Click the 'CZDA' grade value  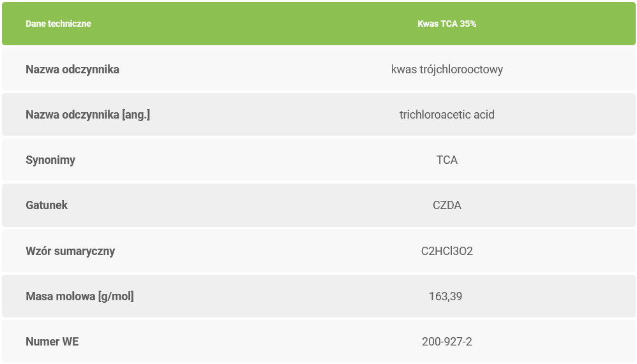[447, 205]
